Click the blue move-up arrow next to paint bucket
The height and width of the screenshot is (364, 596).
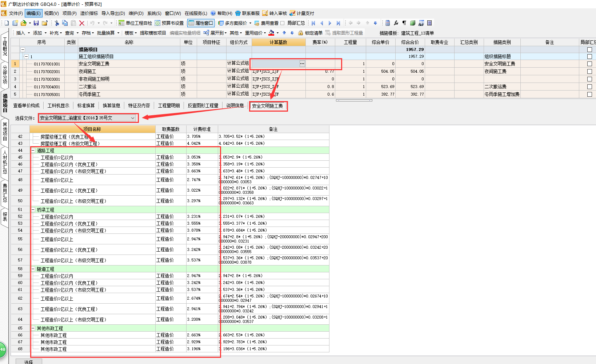click(284, 33)
